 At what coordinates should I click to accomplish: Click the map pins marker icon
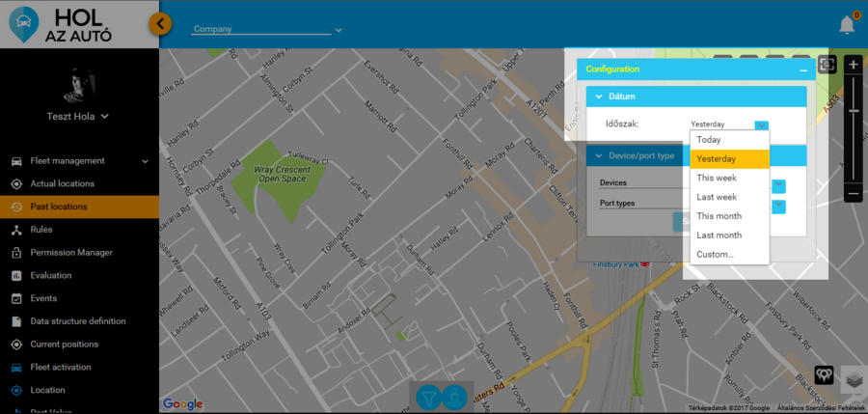pyautogui.click(x=825, y=373)
